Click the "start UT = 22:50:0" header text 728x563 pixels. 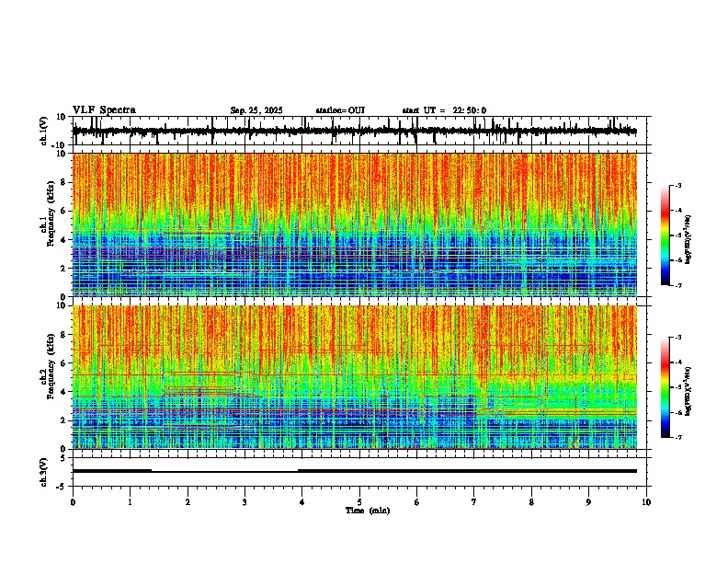pyautogui.click(x=444, y=110)
